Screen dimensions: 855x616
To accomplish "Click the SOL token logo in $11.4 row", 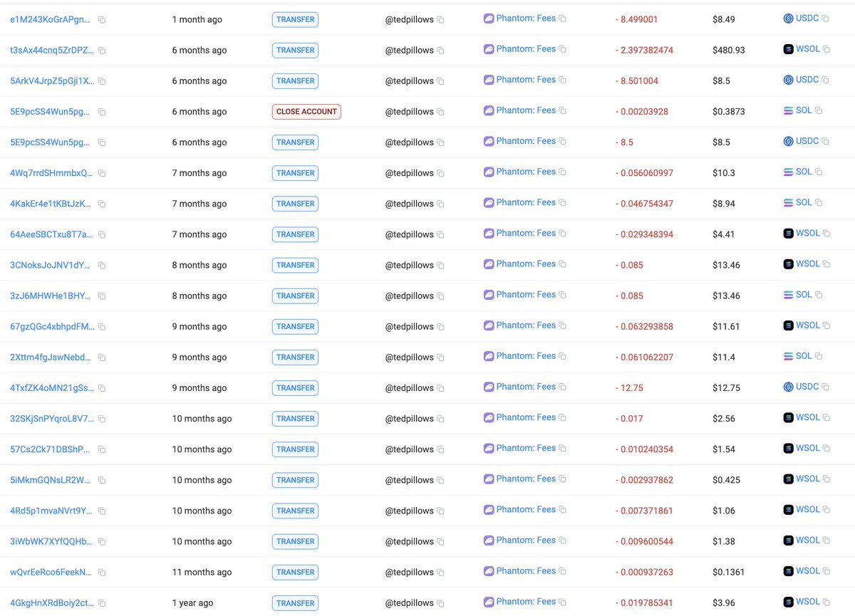I will (788, 356).
